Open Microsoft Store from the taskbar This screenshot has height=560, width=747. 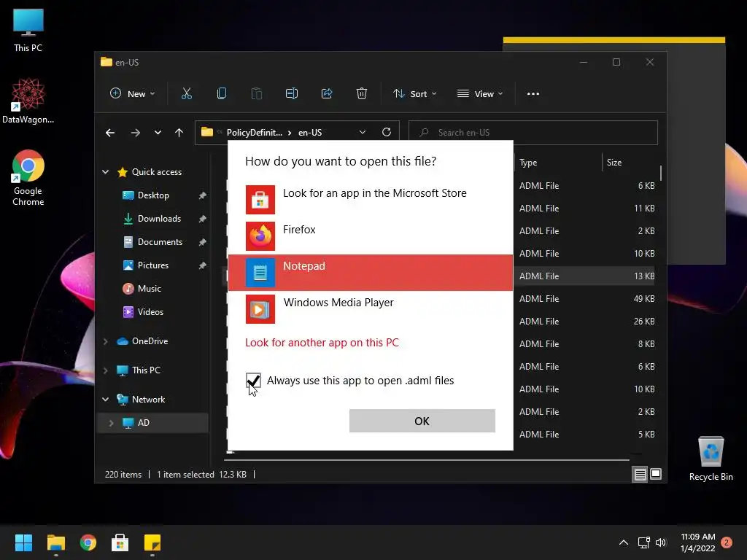[x=120, y=542]
